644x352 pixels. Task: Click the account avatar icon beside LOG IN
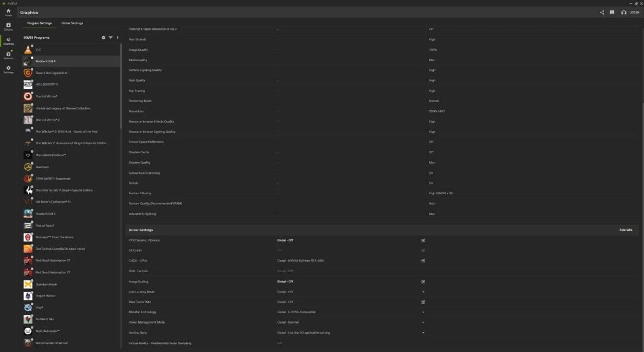click(623, 12)
